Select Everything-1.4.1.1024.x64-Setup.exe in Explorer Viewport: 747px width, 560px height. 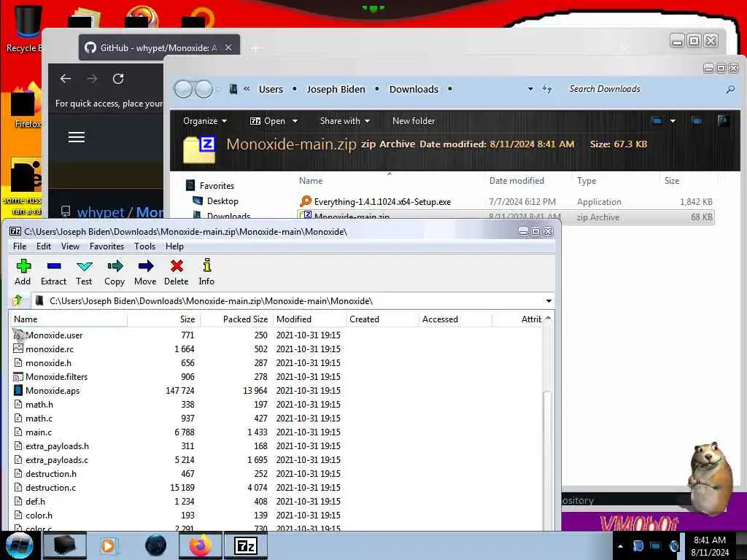pos(382,202)
